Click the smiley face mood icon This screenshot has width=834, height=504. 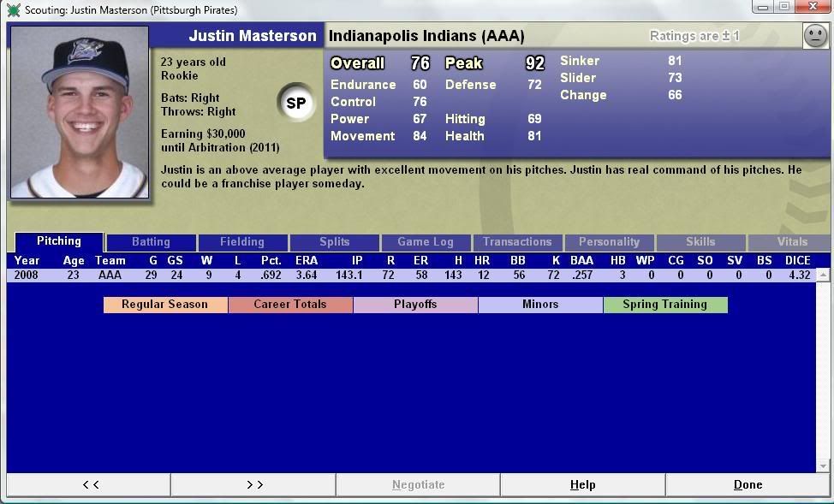pyautogui.click(x=815, y=36)
